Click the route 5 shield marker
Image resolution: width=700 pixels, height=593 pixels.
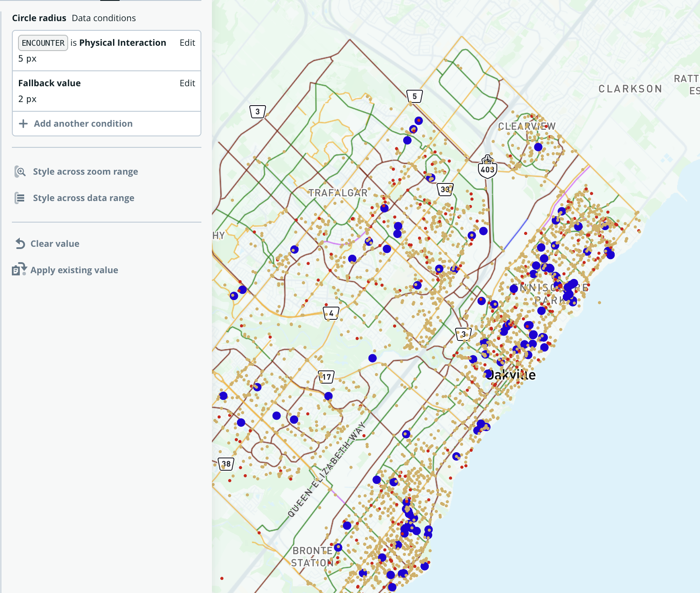[414, 96]
